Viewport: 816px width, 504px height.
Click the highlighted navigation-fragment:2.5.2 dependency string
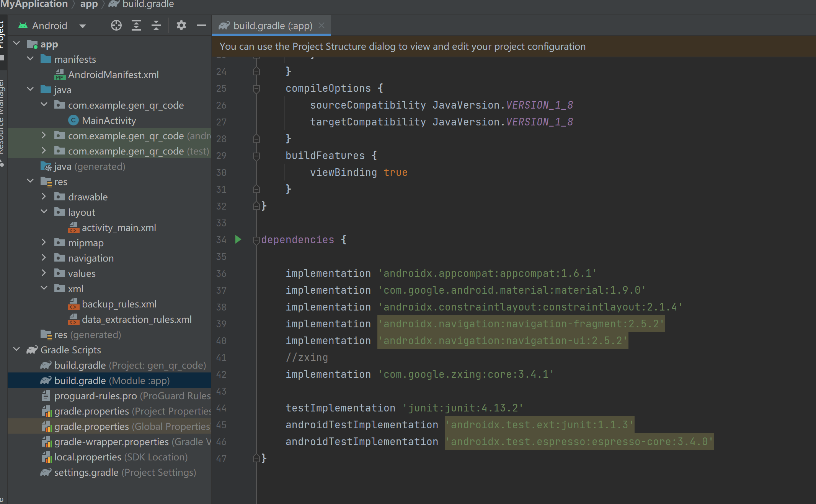click(x=521, y=324)
